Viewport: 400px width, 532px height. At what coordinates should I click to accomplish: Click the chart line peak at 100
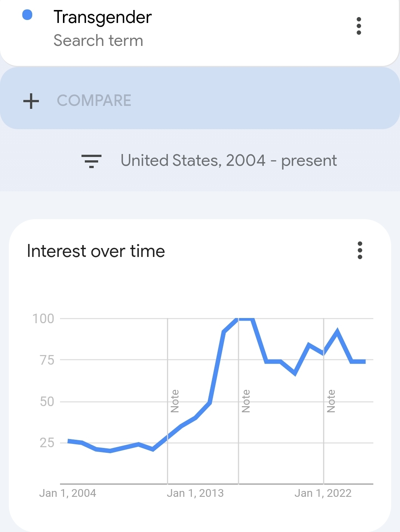(x=245, y=318)
